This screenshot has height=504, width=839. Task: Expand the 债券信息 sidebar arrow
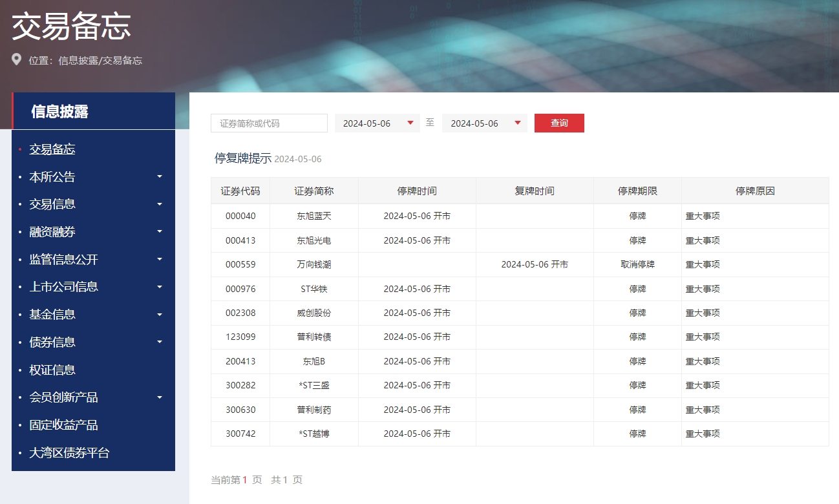pos(160,342)
